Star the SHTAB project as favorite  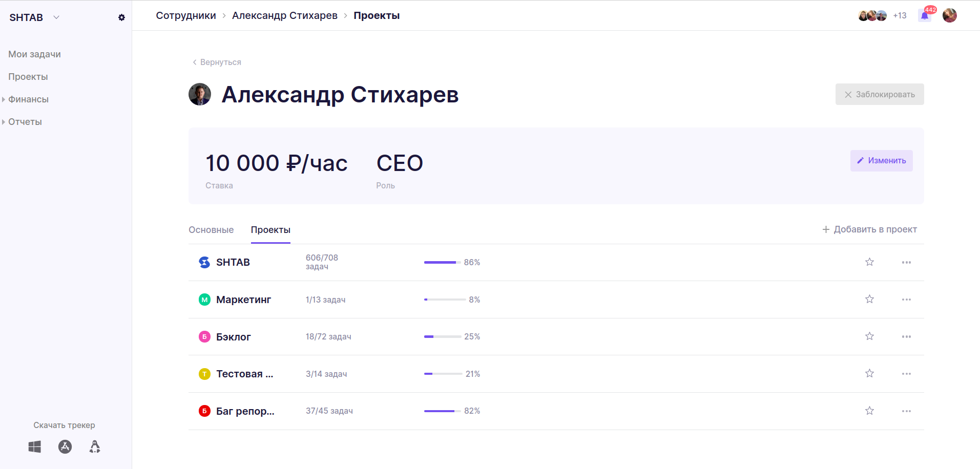coord(869,262)
